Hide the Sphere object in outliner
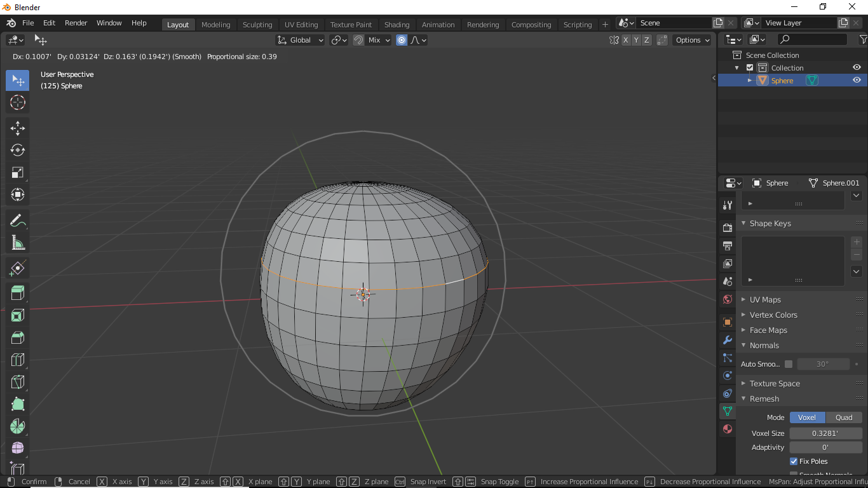The width and height of the screenshot is (868, 488). (x=857, y=80)
